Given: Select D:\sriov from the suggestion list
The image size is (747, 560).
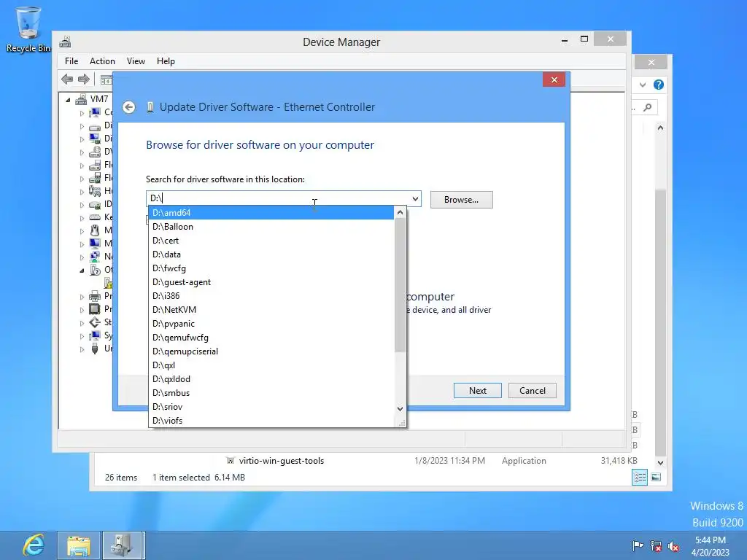Looking at the screenshot, I should (x=271, y=406).
